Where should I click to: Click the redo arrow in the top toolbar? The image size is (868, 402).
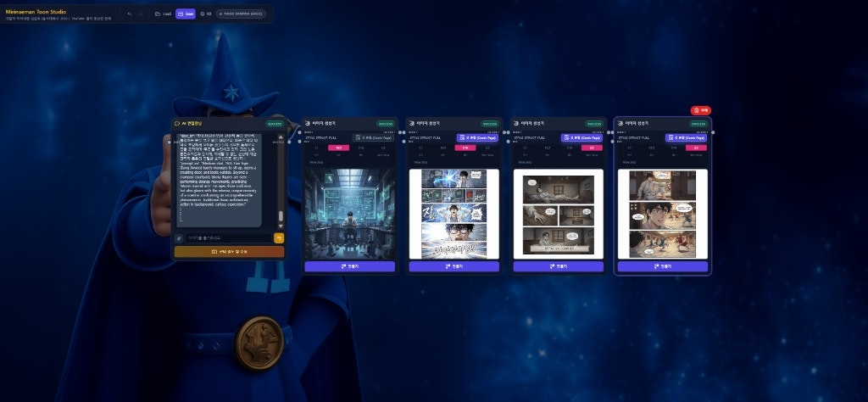142,14
